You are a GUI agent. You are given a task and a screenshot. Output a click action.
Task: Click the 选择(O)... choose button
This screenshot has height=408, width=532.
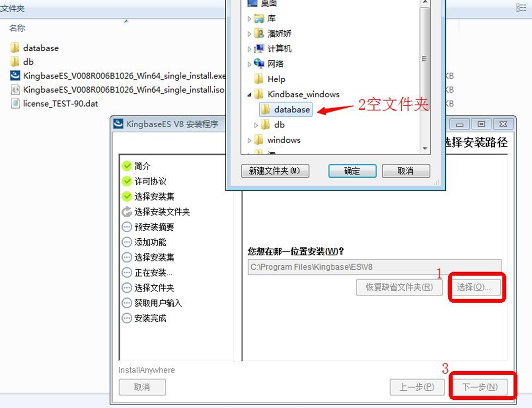pos(474,287)
